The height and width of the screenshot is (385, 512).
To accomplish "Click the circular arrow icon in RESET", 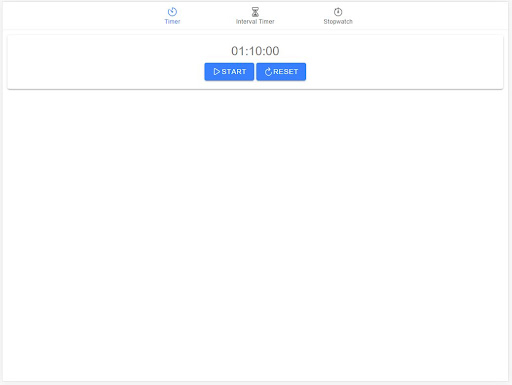I will click(268, 72).
